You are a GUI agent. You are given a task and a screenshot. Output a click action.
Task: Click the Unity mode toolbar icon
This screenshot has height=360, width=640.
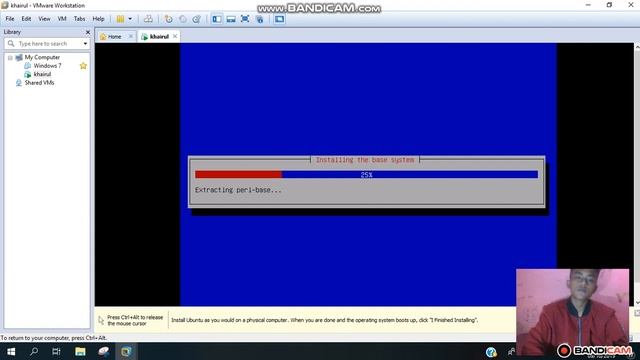tap(259, 19)
